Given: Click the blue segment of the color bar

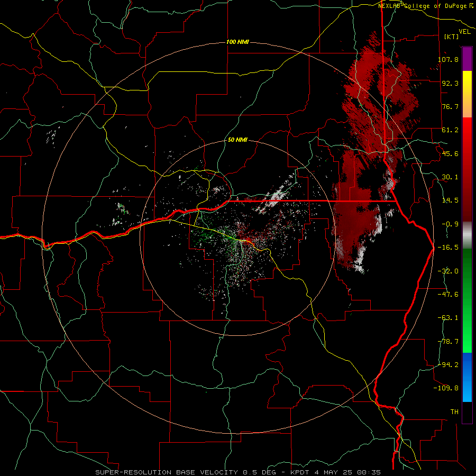Looking at the screenshot, I should 467,377.
